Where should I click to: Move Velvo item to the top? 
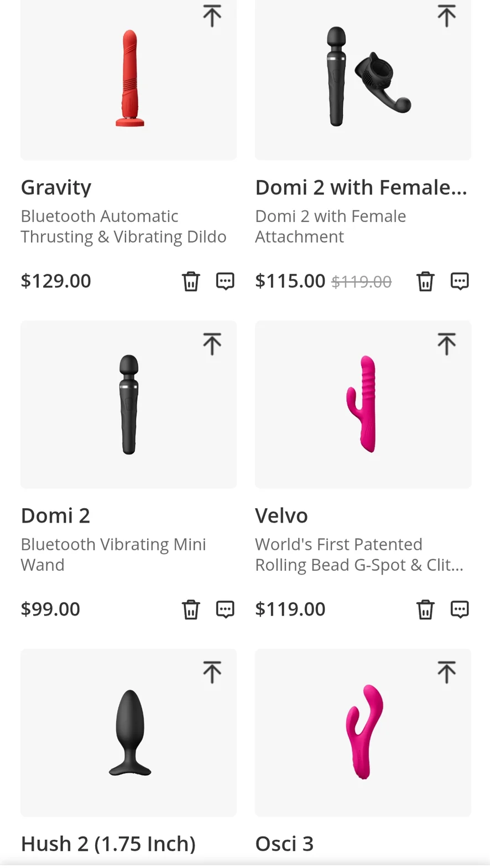446,344
